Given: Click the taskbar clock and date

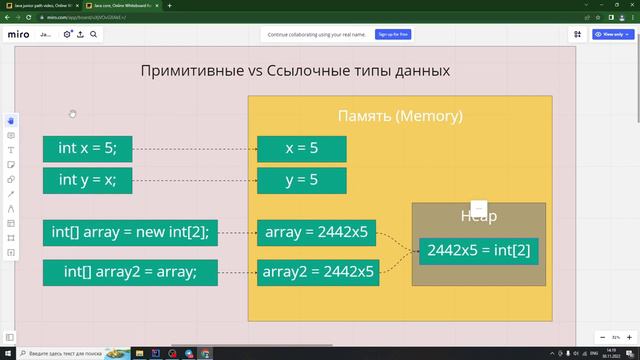Looking at the screenshot, I should 611,353.
